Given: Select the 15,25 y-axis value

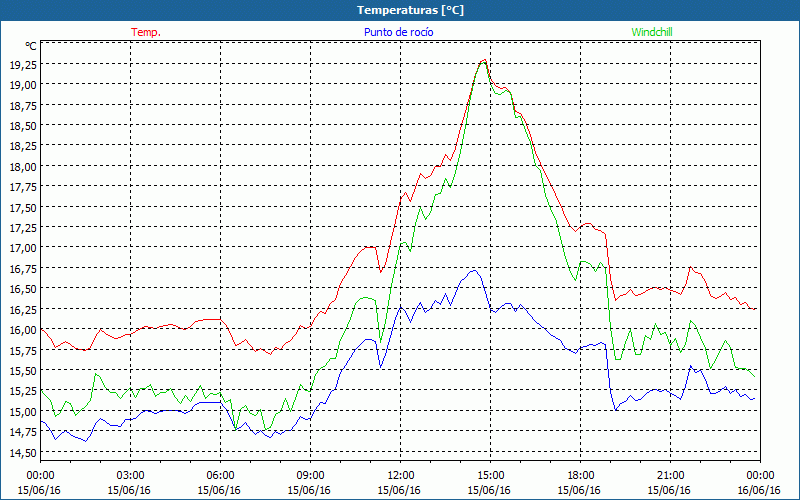Looking at the screenshot, I should [x=23, y=390].
